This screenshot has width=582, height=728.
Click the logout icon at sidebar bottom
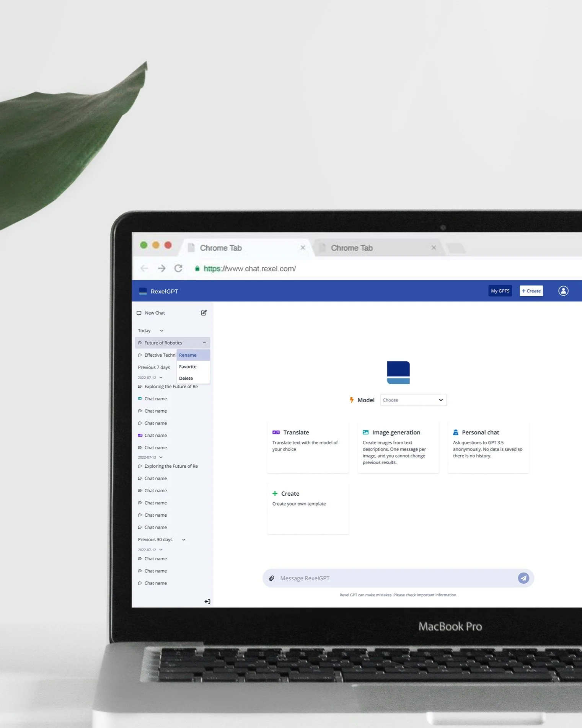tap(207, 602)
